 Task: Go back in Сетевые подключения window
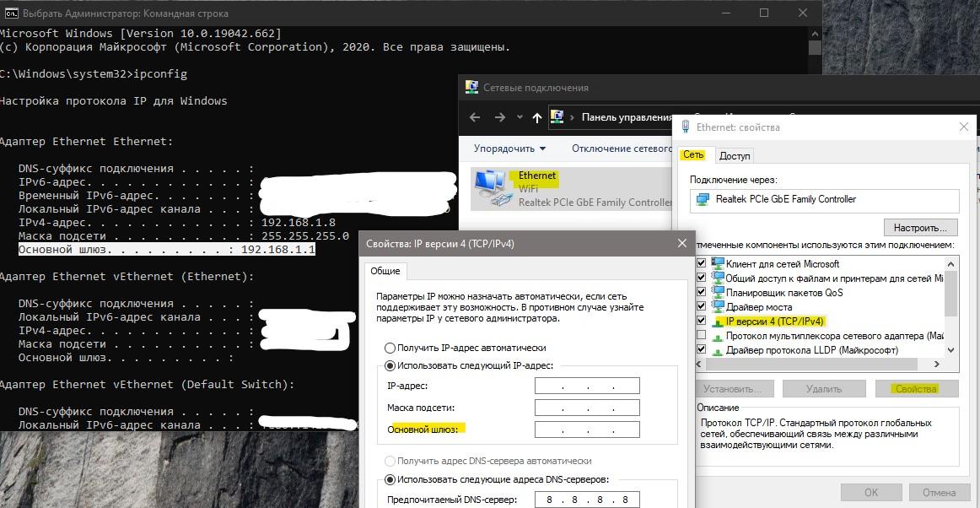point(475,117)
